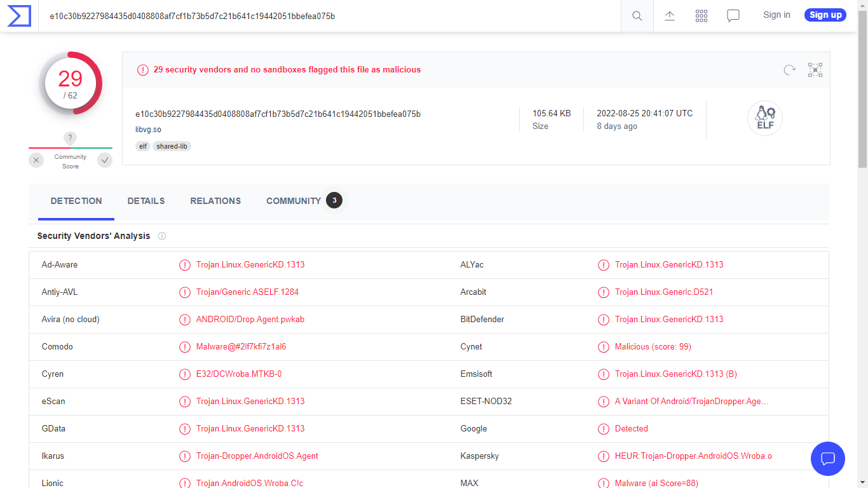The width and height of the screenshot is (868, 488).
Task: Click the warning icon next to Kaspersky result
Action: (x=604, y=456)
